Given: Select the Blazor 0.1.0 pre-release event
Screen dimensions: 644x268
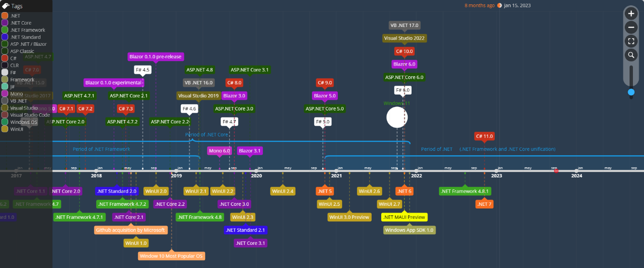Looking at the screenshot, I should (x=155, y=56).
